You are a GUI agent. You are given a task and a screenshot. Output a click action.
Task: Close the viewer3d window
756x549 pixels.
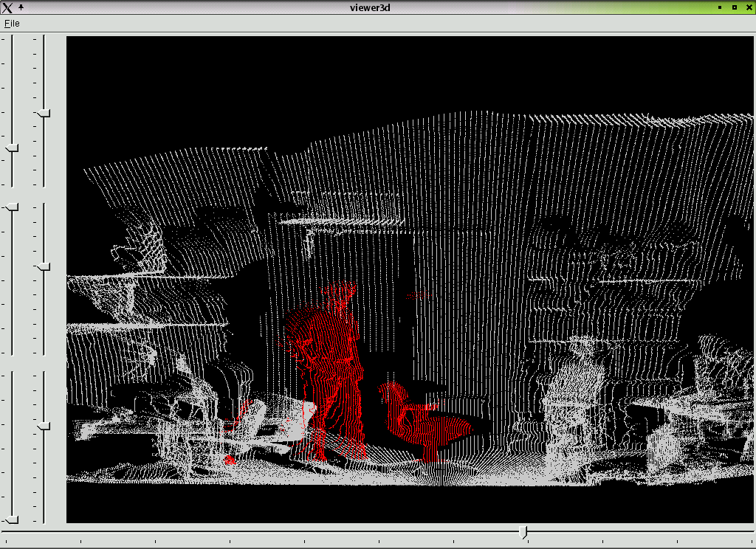pos(747,7)
